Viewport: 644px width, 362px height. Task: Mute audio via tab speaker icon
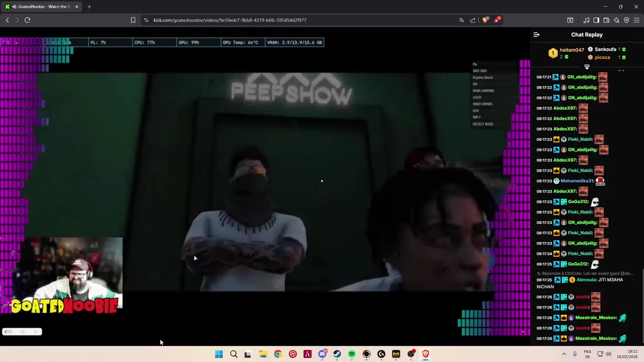[x=14, y=7]
